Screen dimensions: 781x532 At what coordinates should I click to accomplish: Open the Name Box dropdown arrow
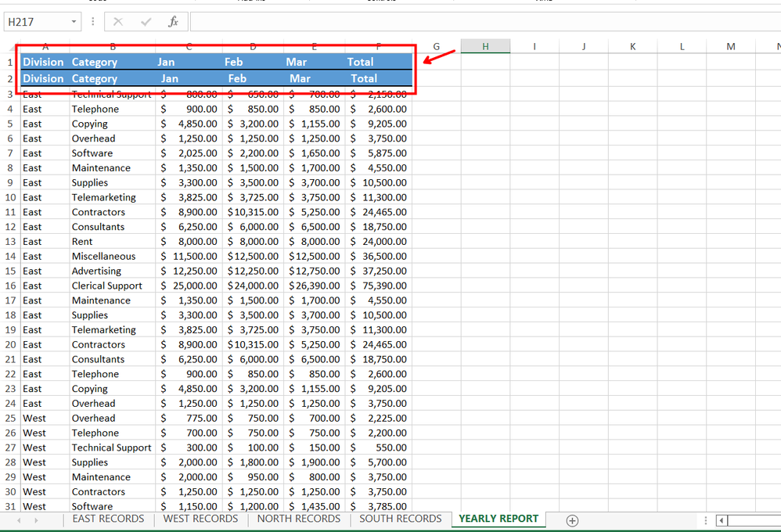pyautogui.click(x=74, y=21)
